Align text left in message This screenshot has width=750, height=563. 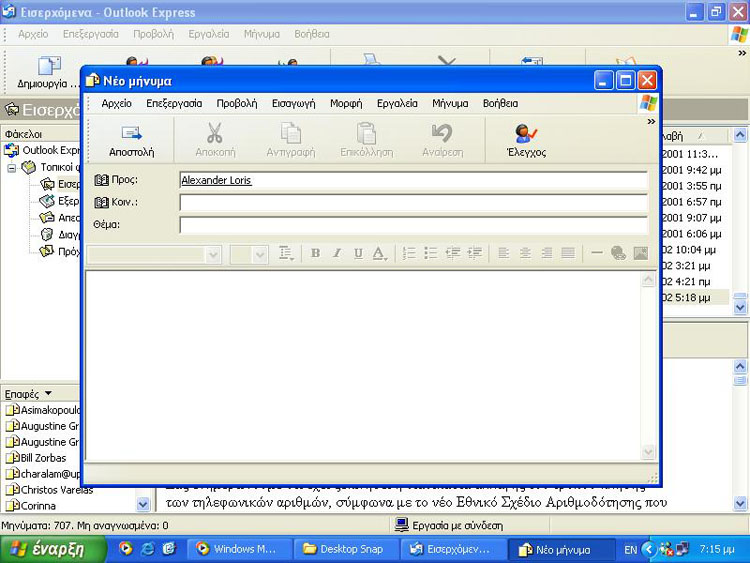(503, 253)
